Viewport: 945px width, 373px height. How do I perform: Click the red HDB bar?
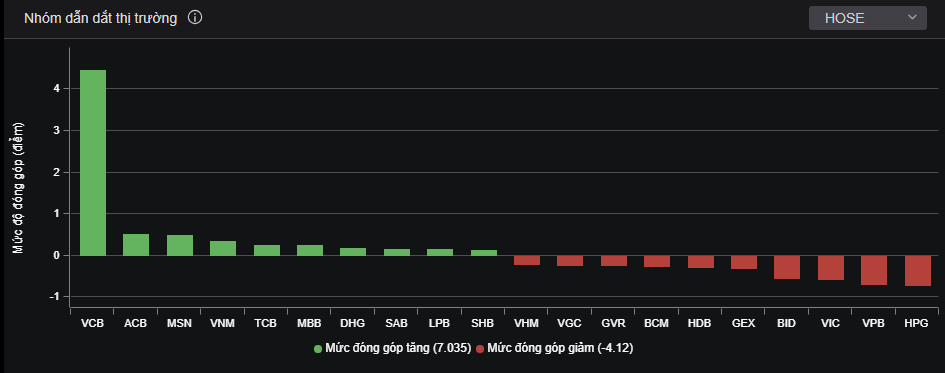tap(700, 262)
